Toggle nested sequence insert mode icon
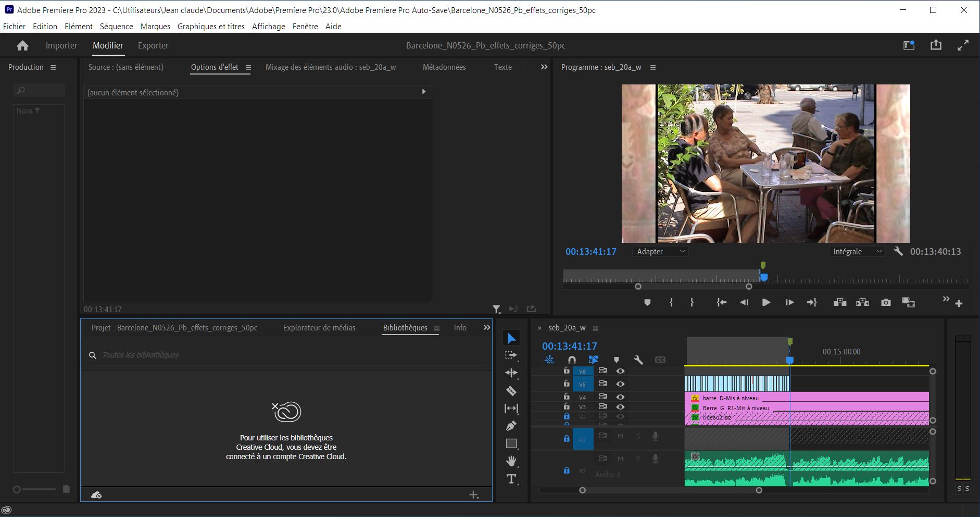The height and width of the screenshot is (517, 980). click(x=549, y=360)
